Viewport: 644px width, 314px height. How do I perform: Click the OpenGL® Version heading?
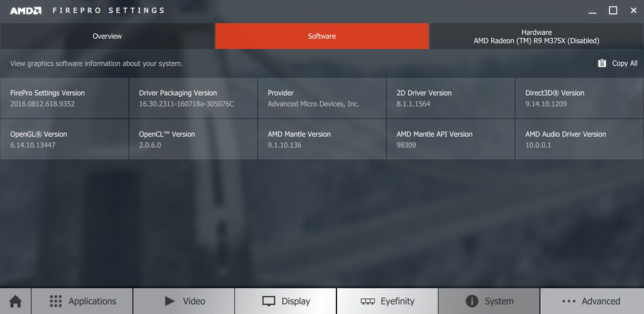(x=38, y=134)
